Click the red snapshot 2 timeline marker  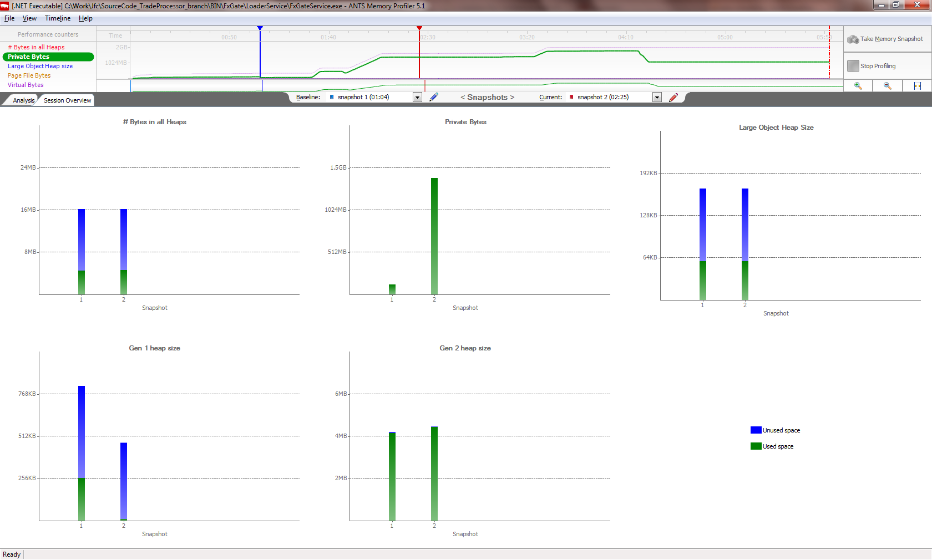(419, 28)
